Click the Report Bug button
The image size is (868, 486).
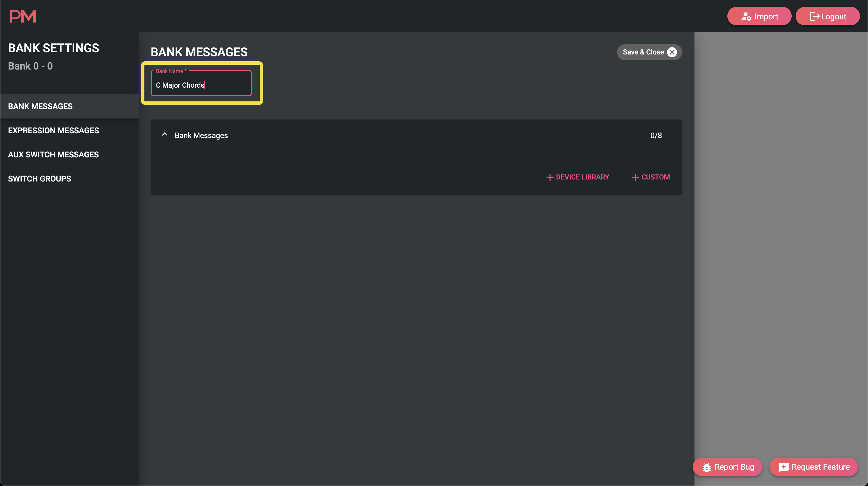pos(728,467)
